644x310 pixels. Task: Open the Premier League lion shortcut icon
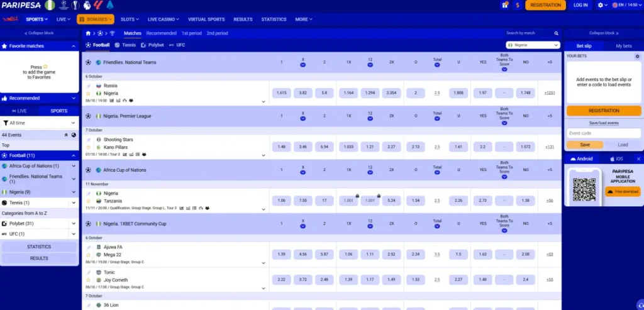(86, 5)
